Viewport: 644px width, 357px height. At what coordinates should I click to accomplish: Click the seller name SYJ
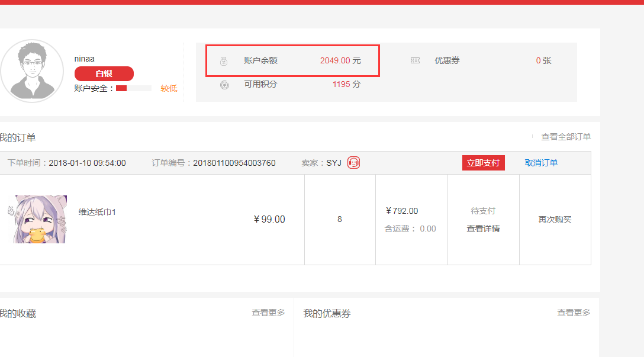point(334,163)
